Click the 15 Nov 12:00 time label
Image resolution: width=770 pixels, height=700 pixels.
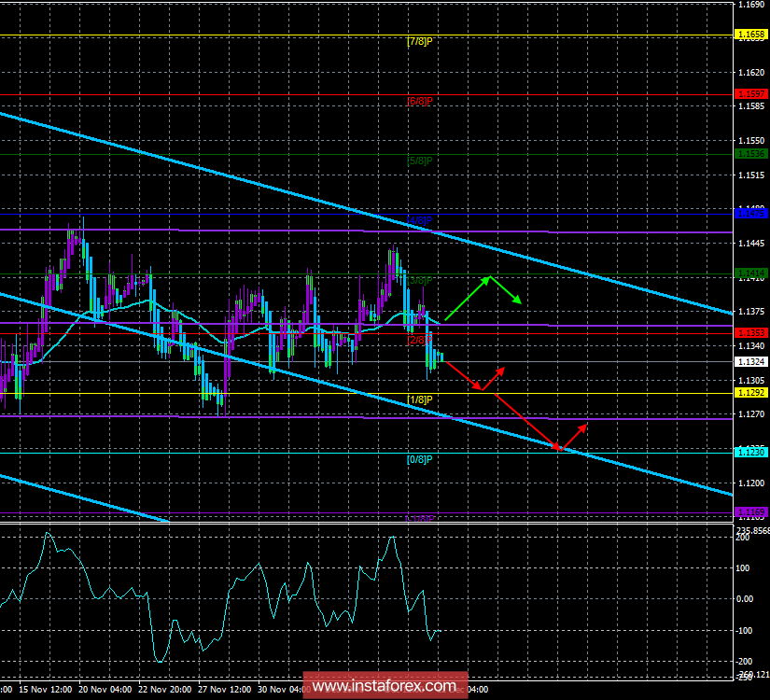click(46, 691)
